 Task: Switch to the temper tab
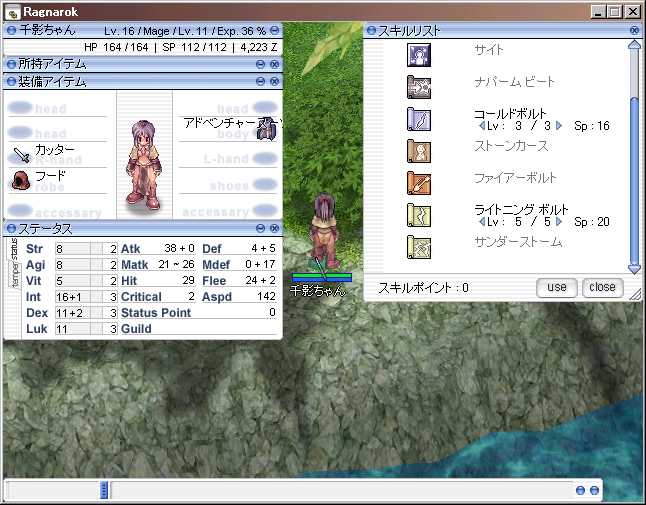click(x=15, y=274)
